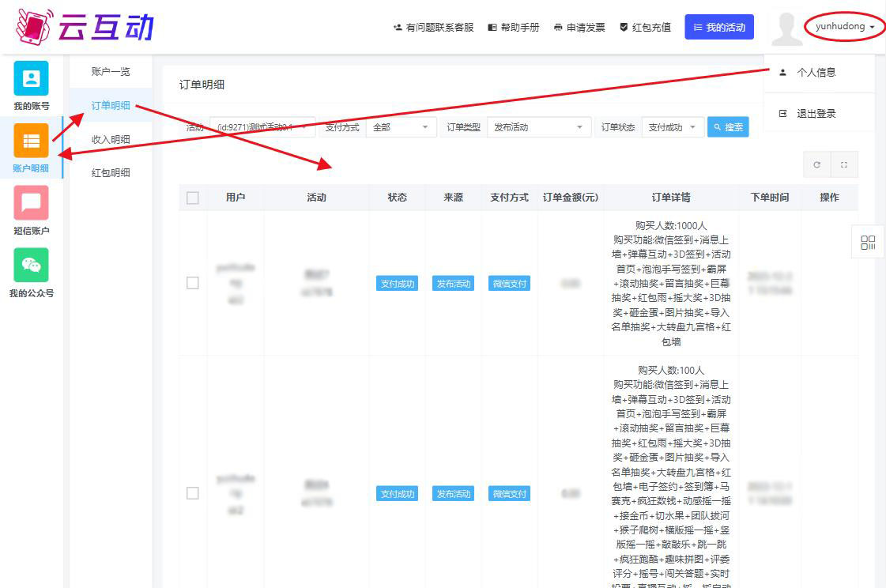Click the fullscreen table icon

844,164
